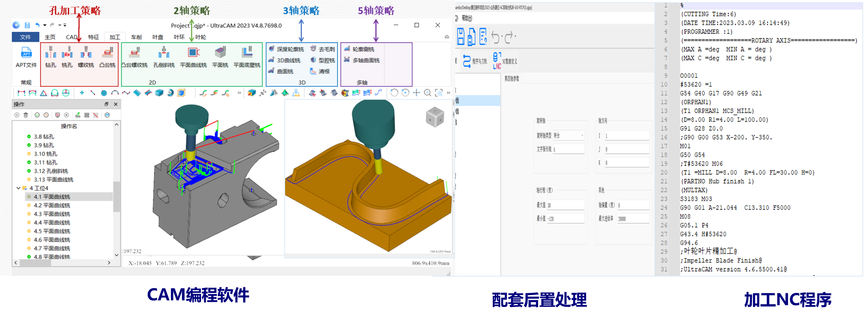
Task: Click the NC数据定义 icon
Action: coord(505,61)
